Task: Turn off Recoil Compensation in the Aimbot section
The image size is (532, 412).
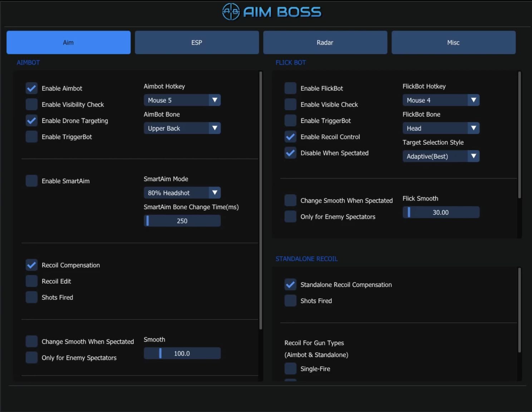Action: [31, 265]
